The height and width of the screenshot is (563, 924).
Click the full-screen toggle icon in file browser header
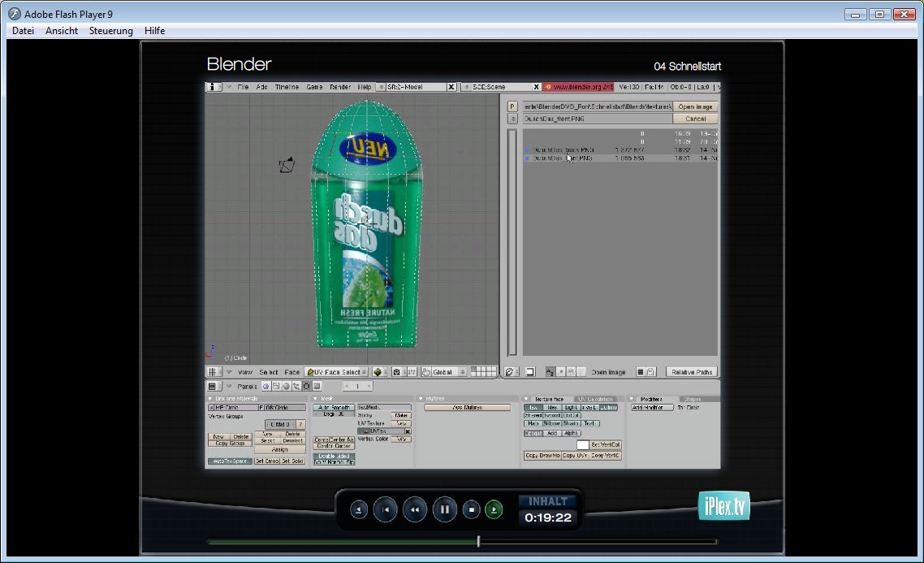(529, 372)
